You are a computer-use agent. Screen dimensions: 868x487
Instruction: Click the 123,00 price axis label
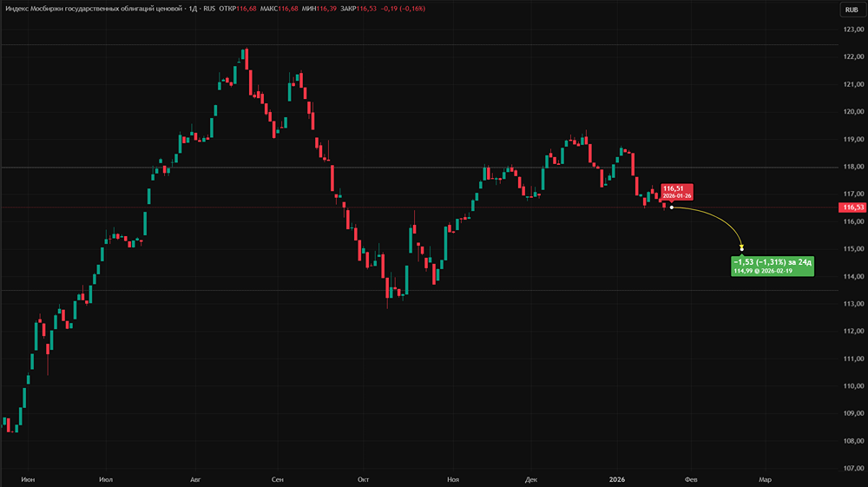tap(853, 30)
